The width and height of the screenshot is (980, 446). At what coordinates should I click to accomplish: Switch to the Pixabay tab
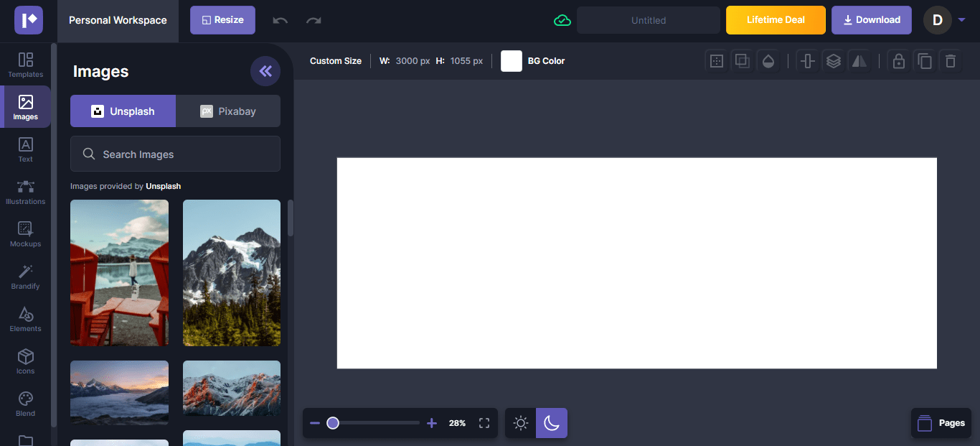(x=228, y=111)
